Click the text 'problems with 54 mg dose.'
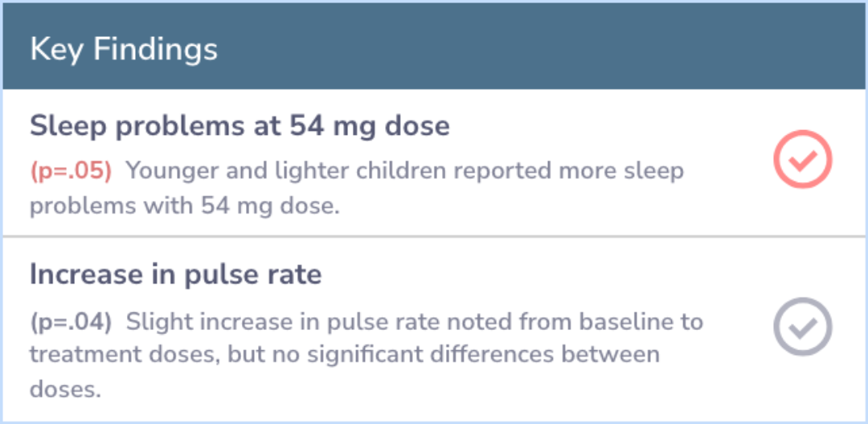Viewport: 868px width, 424px height. tap(185, 205)
